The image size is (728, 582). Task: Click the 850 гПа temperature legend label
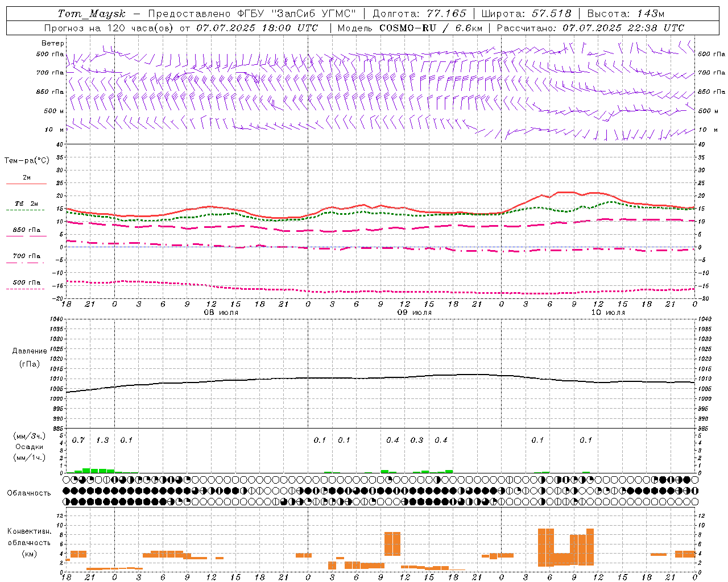pos(27,230)
